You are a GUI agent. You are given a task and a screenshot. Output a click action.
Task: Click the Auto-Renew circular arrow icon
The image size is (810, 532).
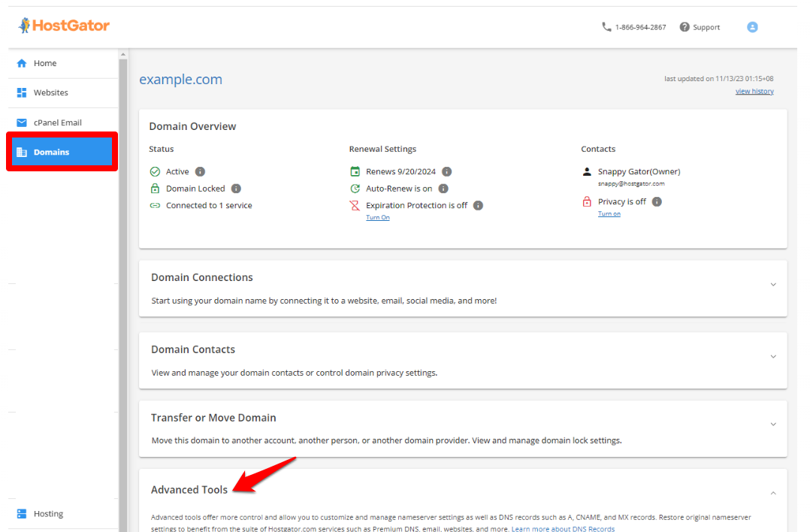coord(355,189)
